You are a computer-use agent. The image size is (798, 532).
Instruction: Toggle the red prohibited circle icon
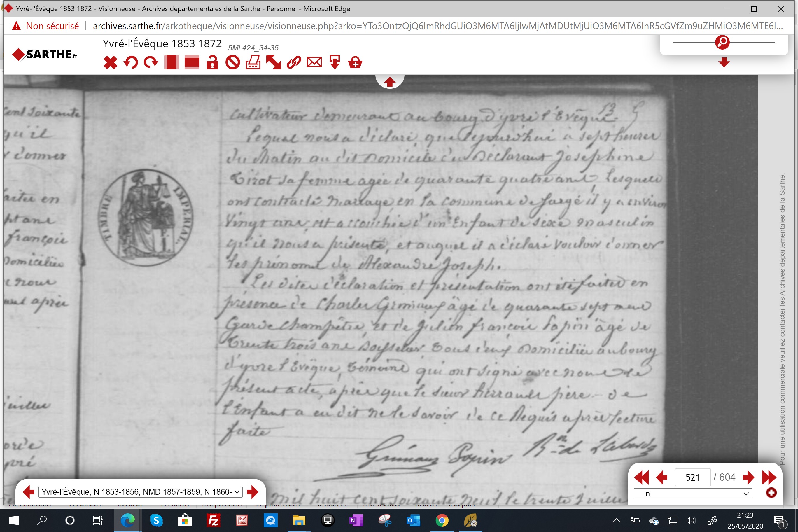coord(233,62)
